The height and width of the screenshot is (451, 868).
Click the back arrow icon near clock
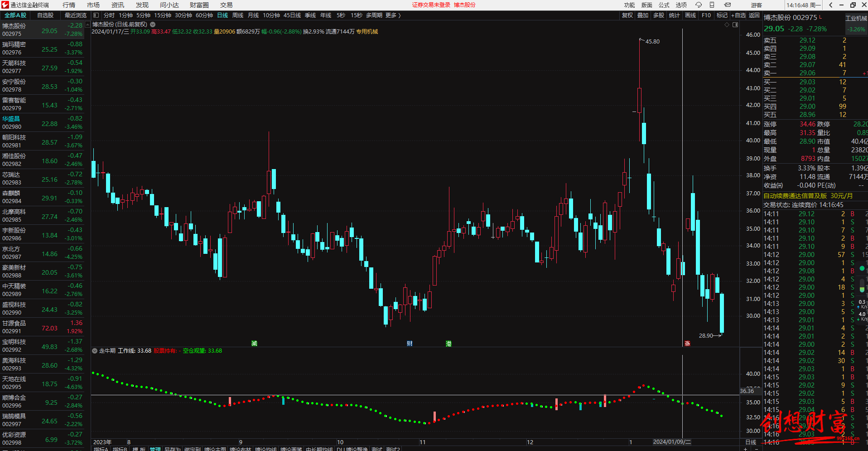830,5
